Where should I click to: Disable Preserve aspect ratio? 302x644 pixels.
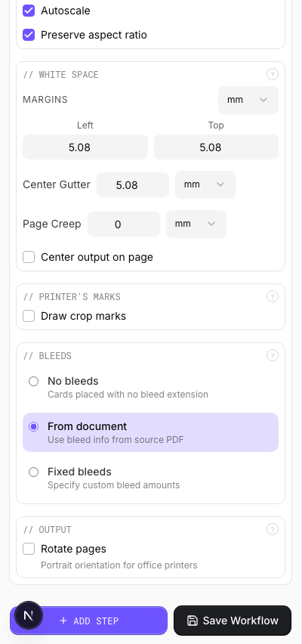coord(29,35)
